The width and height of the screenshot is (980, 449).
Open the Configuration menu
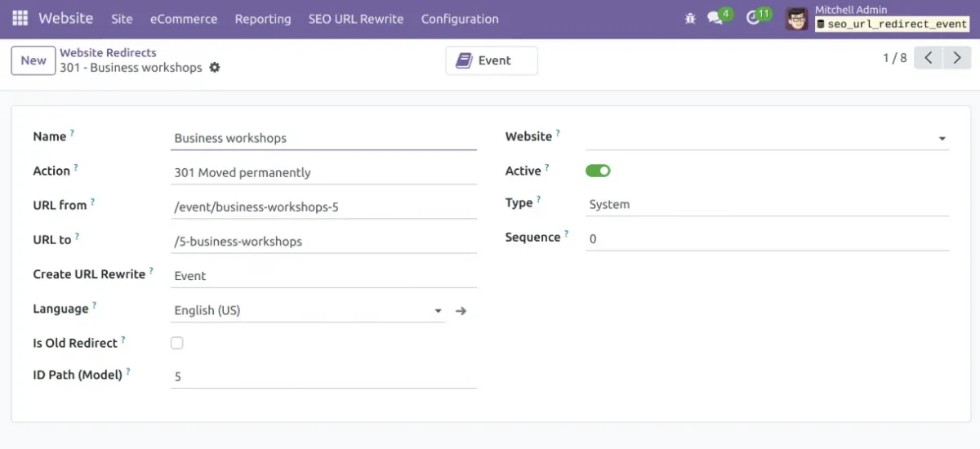(460, 19)
